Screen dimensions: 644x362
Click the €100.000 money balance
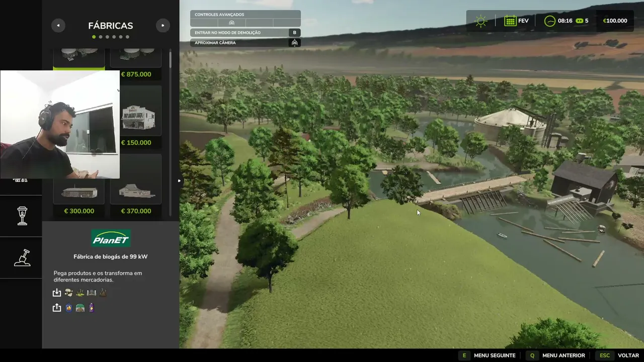click(x=615, y=21)
